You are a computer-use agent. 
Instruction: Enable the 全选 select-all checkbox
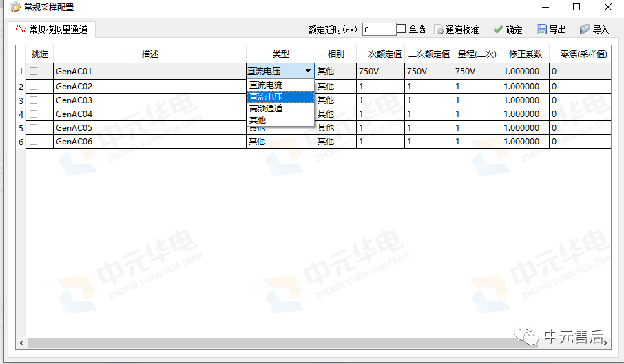(401, 29)
